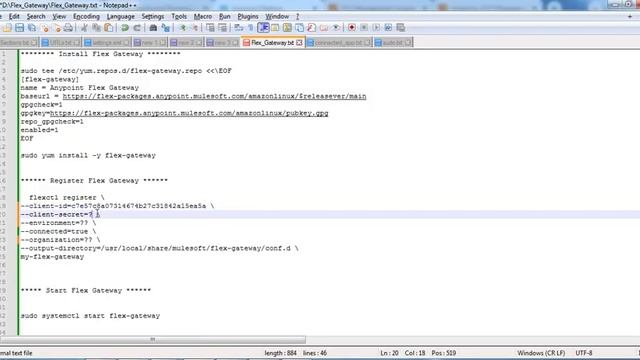
Task: Click the Stop Recording macro icon
Action: (364, 28)
